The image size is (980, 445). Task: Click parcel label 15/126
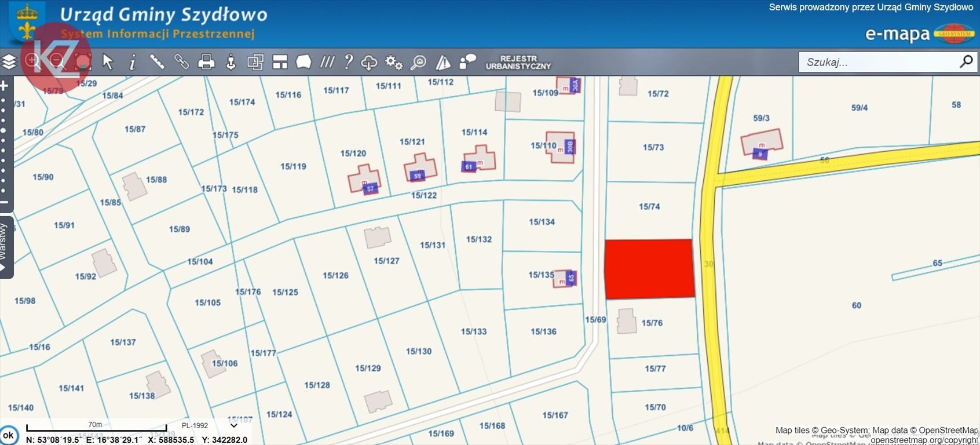(x=335, y=275)
